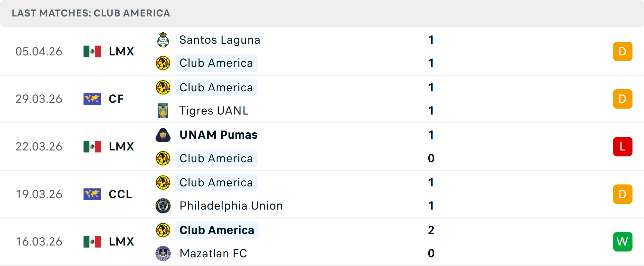
Task: Click the Tigres UANL badge icon
Action: pyautogui.click(x=163, y=110)
